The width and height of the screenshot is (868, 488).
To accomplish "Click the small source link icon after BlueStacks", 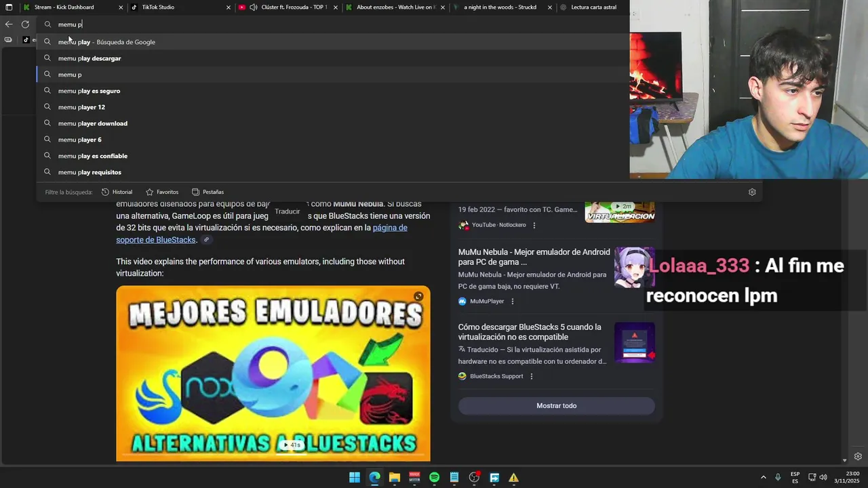I will [207, 240].
